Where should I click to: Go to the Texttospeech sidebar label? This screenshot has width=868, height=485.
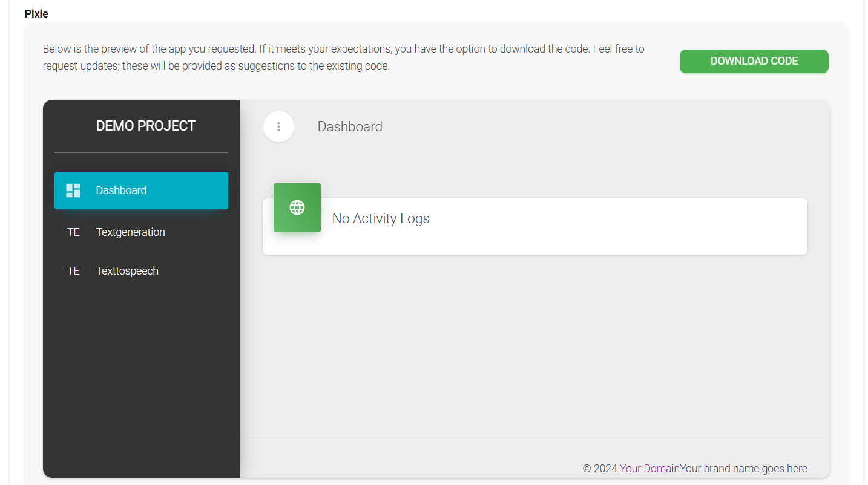coord(127,271)
